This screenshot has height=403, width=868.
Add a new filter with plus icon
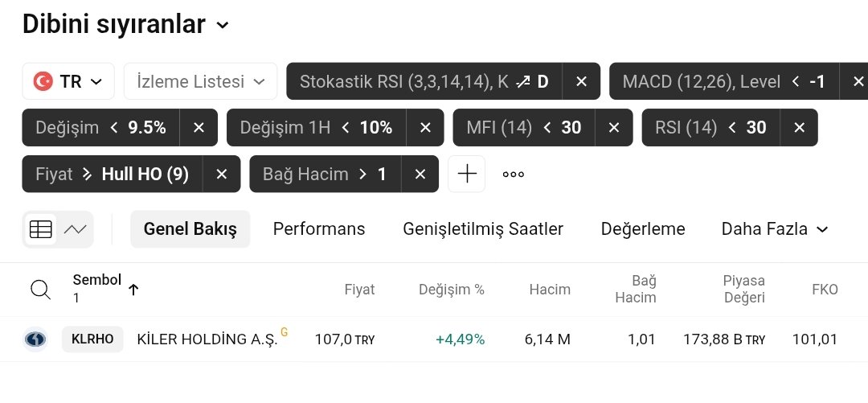pos(467,174)
